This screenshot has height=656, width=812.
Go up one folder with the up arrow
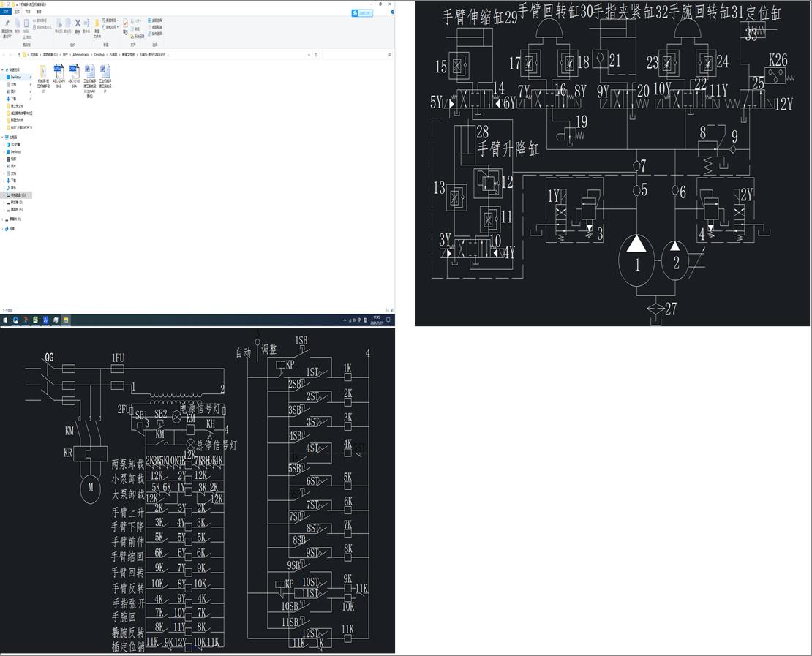[19, 54]
